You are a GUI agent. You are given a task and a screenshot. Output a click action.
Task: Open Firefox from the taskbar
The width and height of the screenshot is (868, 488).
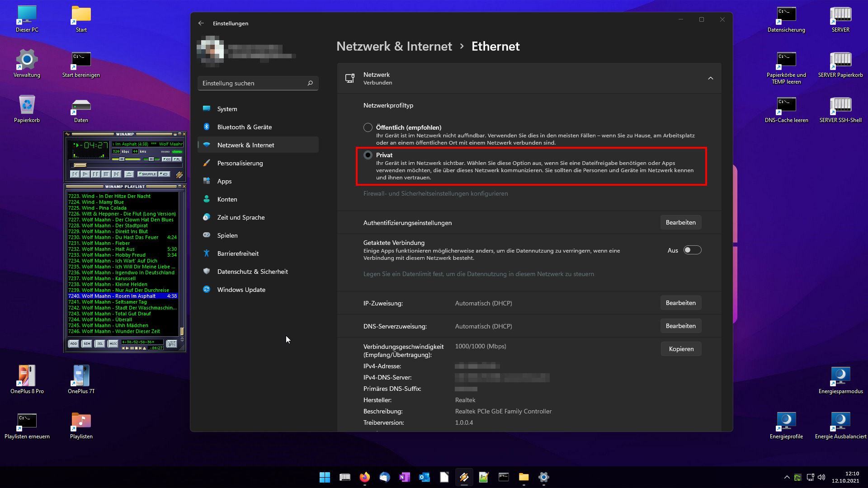tap(364, 477)
